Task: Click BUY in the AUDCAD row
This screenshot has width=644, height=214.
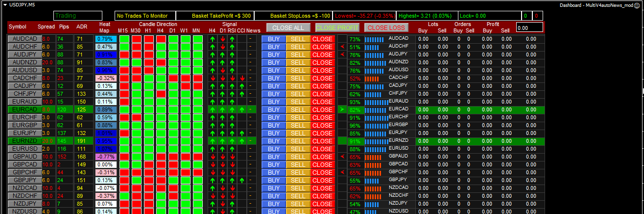Action: tap(273, 39)
